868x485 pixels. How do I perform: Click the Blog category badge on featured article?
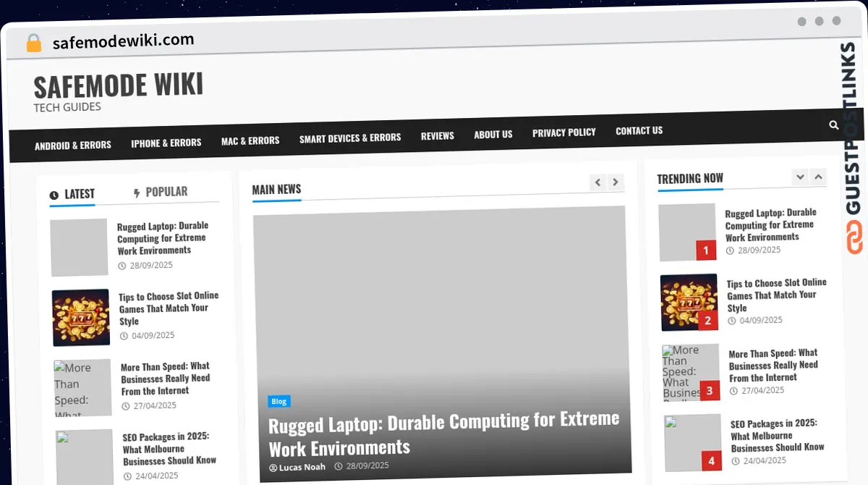pyautogui.click(x=279, y=401)
